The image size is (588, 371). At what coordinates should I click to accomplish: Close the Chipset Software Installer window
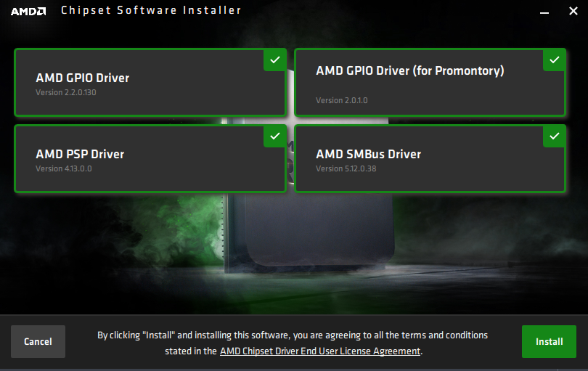tap(573, 11)
